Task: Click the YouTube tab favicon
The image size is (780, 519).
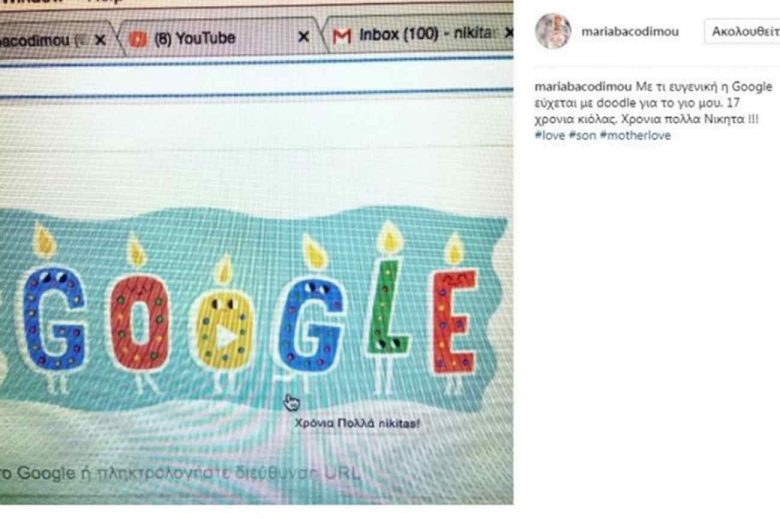Action: pyautogui.click(x=138, y=39)
